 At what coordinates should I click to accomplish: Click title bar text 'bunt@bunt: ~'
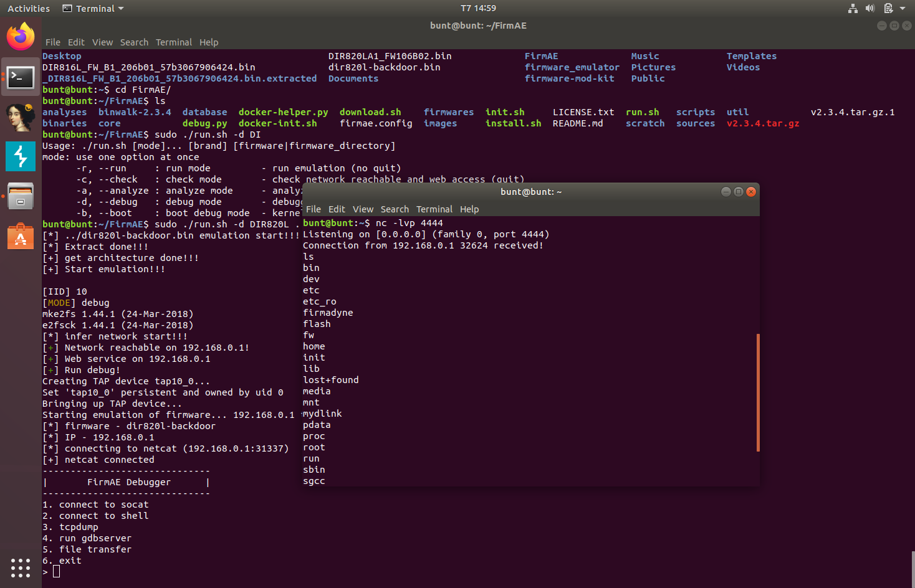(x=531, y=192)
